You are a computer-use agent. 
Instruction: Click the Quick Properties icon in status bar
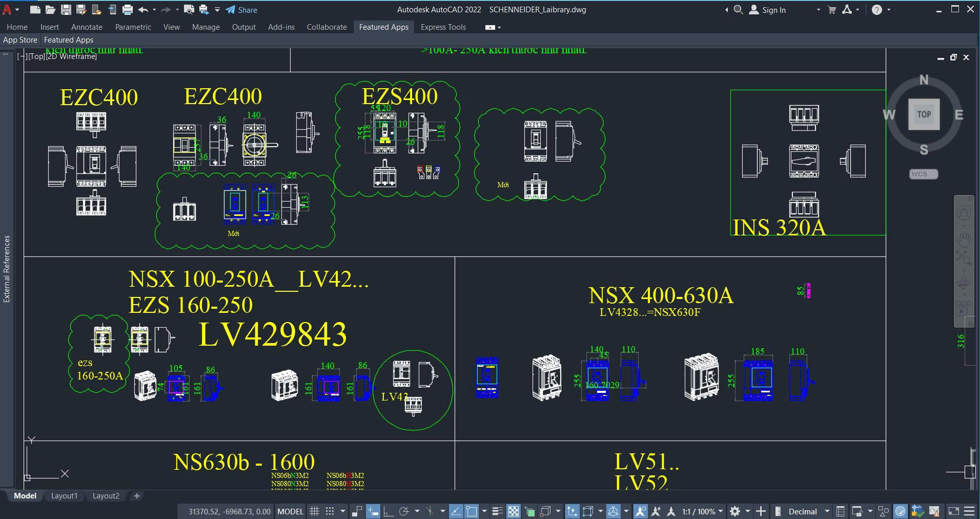840,511
